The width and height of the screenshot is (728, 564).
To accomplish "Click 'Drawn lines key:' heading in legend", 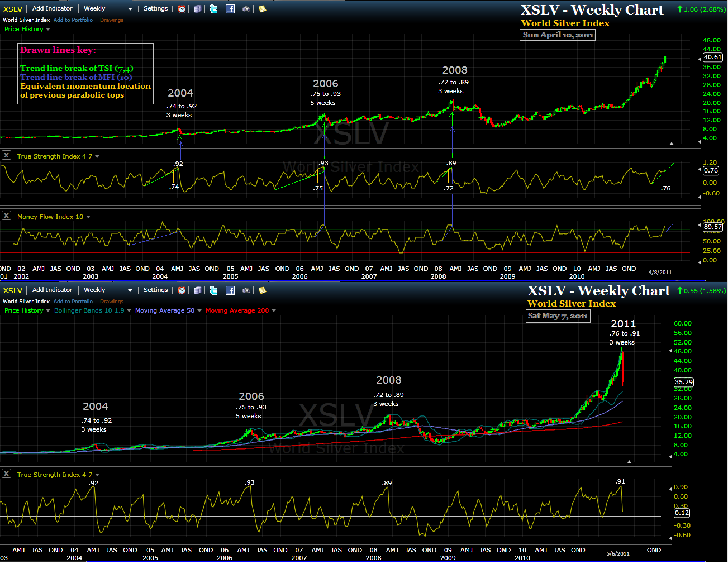I will (x=58, y=50).
